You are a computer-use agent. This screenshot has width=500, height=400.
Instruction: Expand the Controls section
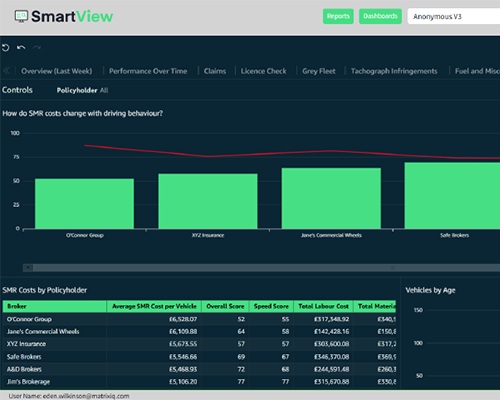click(x=17, y=90)
